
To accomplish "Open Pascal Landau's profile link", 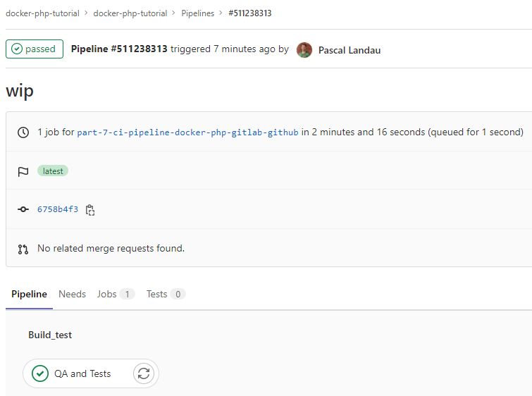I will pos(349,50).
